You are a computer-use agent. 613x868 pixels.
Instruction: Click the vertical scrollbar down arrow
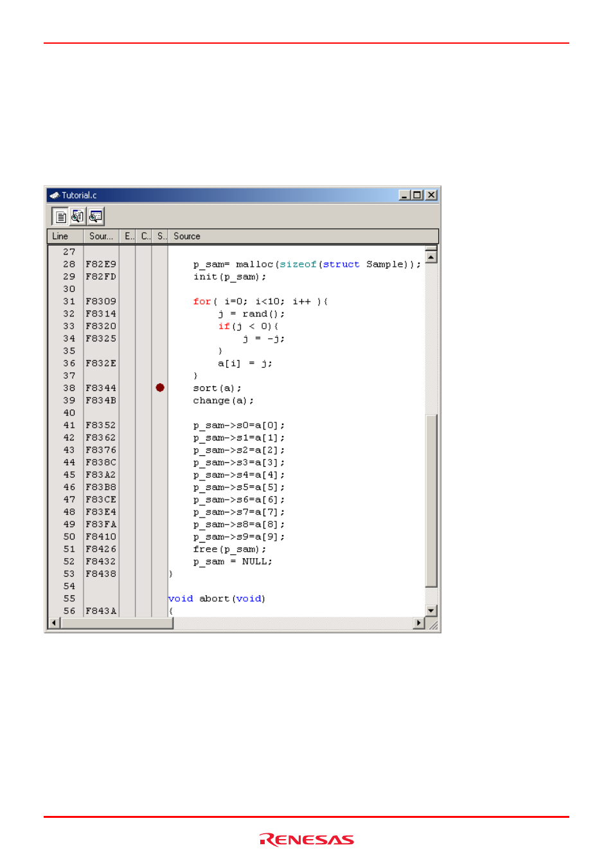(x=431, y=611)
